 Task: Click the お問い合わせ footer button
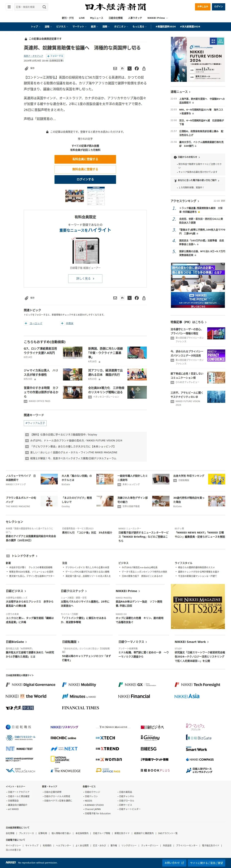tap(174, 863)
